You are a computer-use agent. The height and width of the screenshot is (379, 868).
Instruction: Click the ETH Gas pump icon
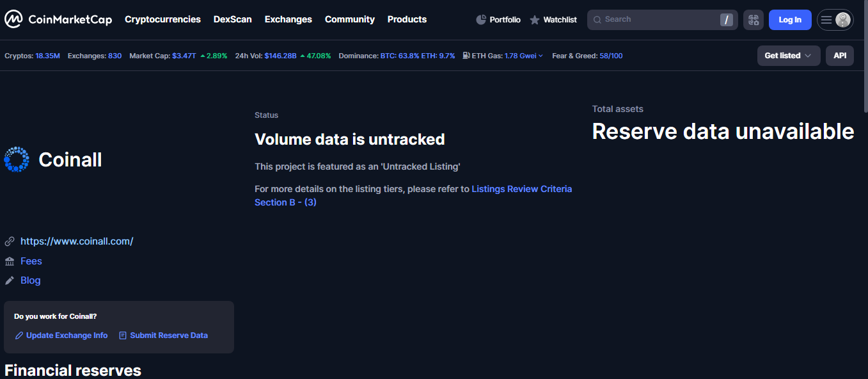pos(466,56)
